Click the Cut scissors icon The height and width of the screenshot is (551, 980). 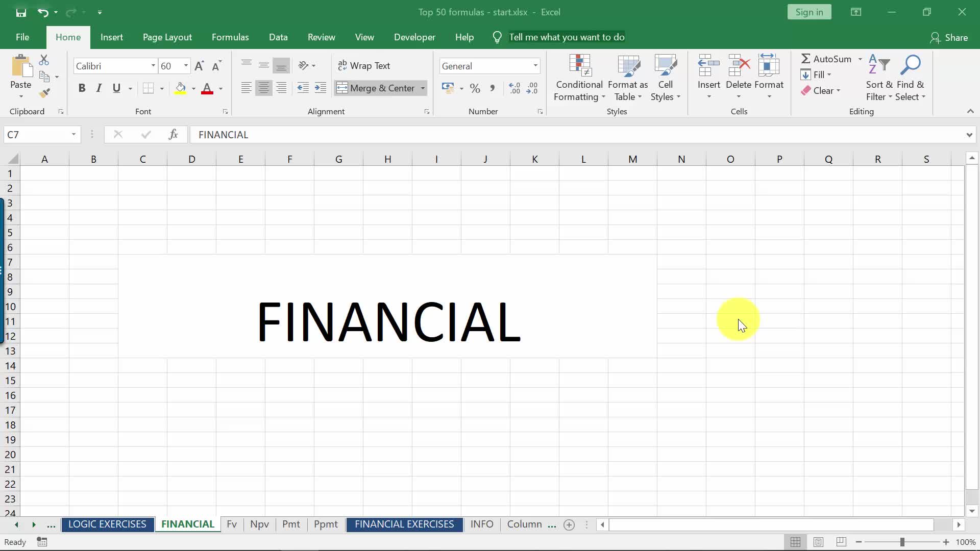pyautogui.click(x=44, y=60)
